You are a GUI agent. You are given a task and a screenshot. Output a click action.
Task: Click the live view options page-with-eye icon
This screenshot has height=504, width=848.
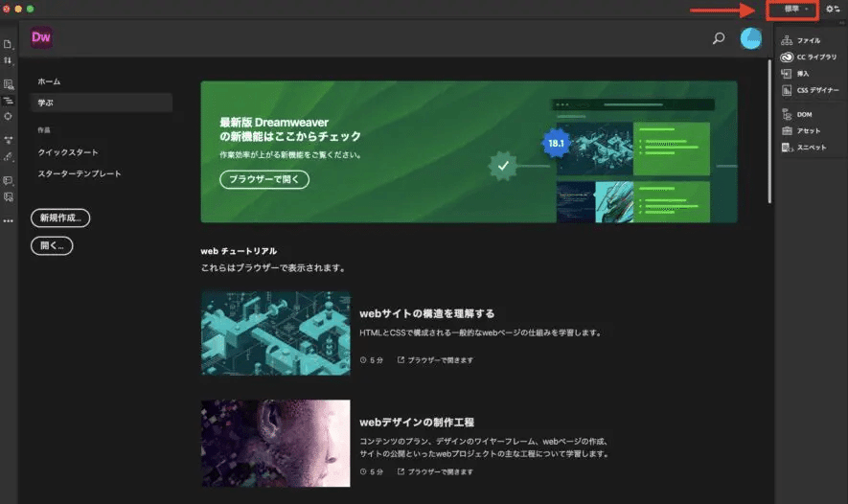coord(8,84)
